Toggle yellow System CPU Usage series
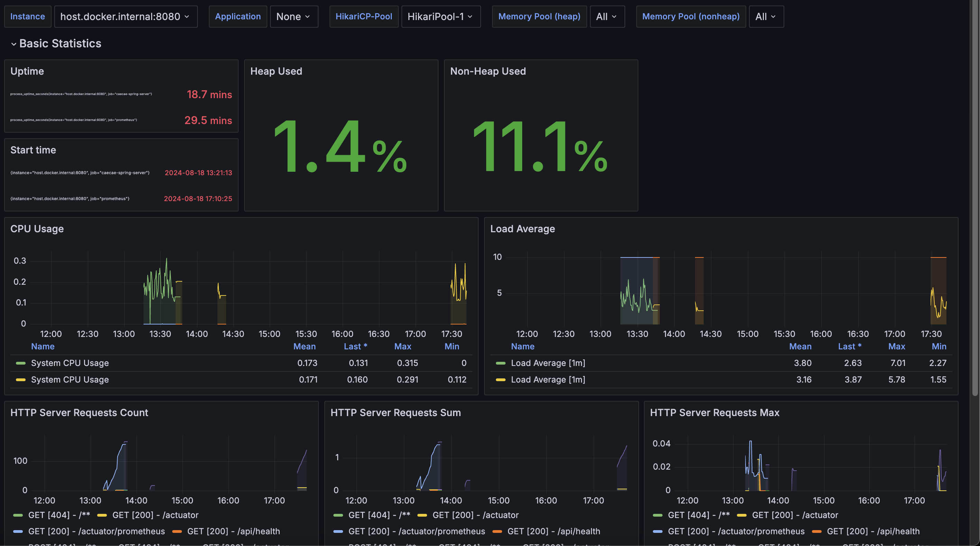980x546 pixels. pyautogui.click(x=70, y=380)
